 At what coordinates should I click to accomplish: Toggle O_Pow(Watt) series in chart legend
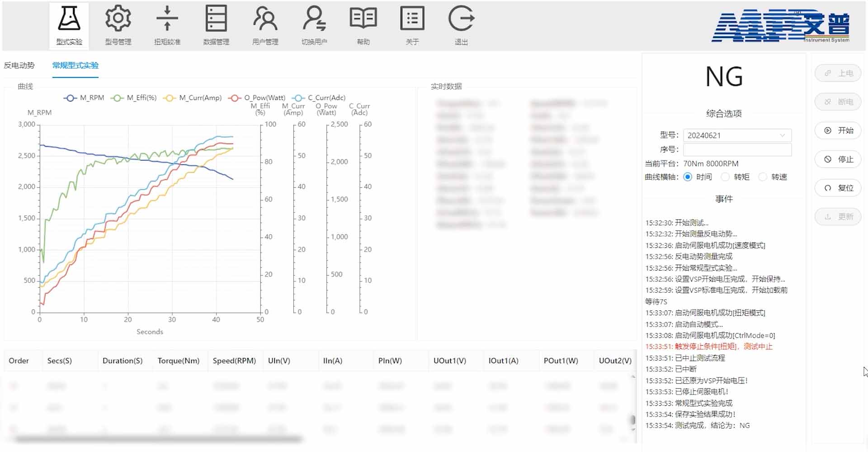[257, 98]
